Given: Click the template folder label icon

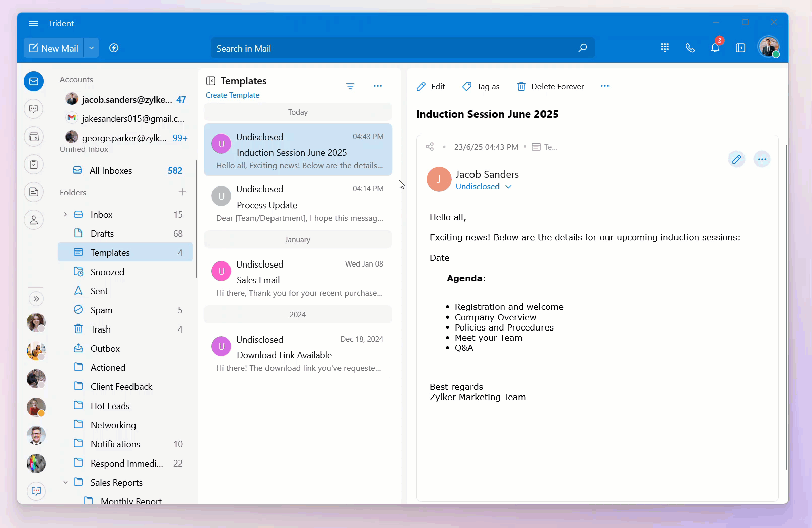Looking at the screenshot, I should (x=537, y=147).
